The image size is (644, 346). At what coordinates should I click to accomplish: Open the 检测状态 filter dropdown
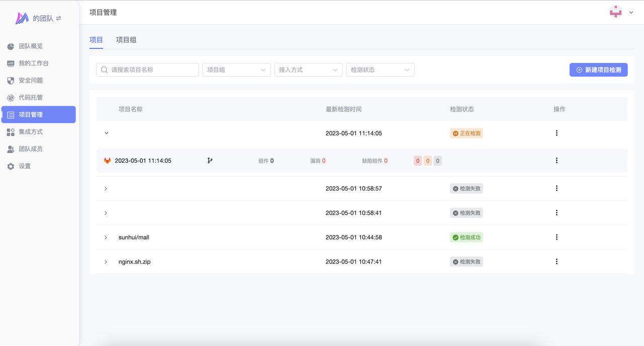click(x=380, y=70)
